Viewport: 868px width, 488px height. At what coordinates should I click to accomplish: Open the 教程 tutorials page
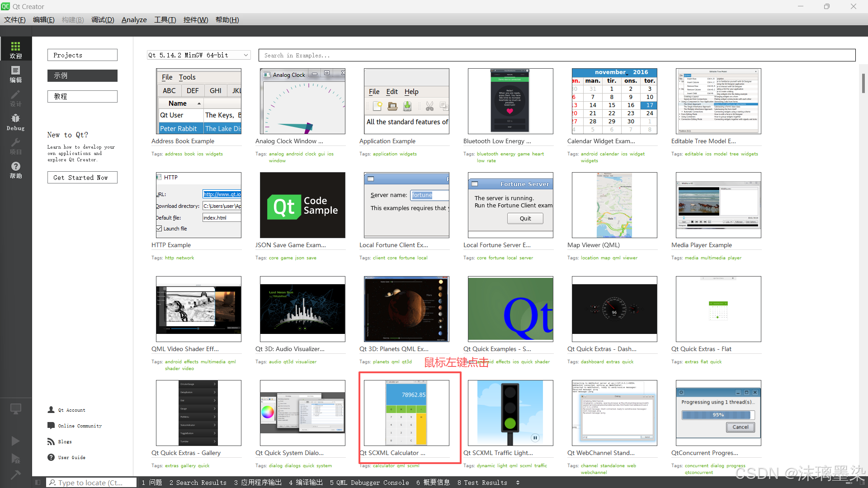pyautogui.click(x=82, y=96)
